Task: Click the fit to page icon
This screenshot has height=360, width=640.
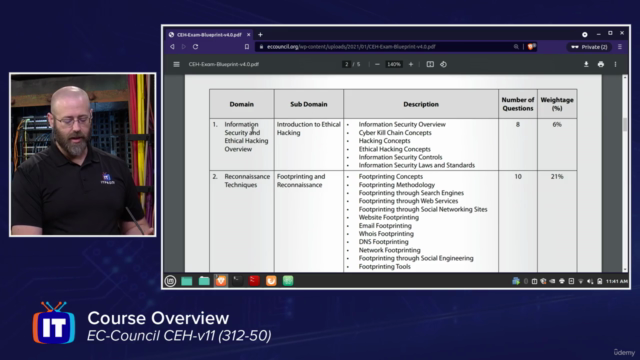Action: coord(430,64)
